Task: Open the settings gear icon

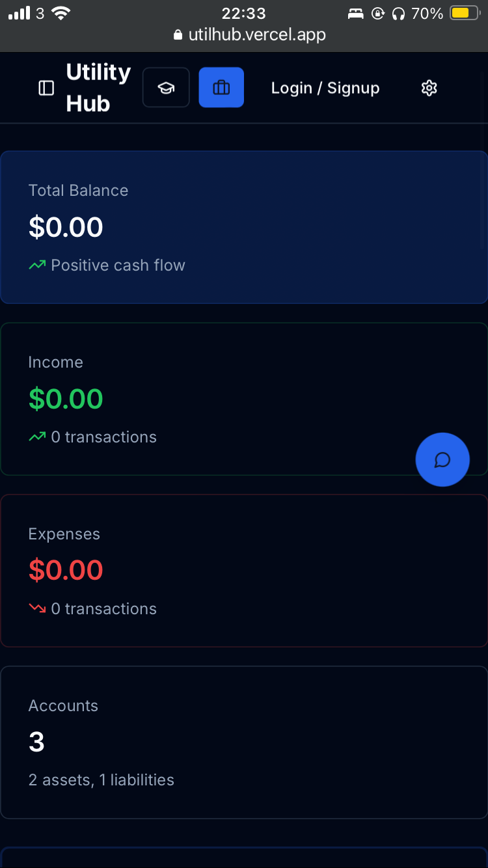Action: click(429, 88)
